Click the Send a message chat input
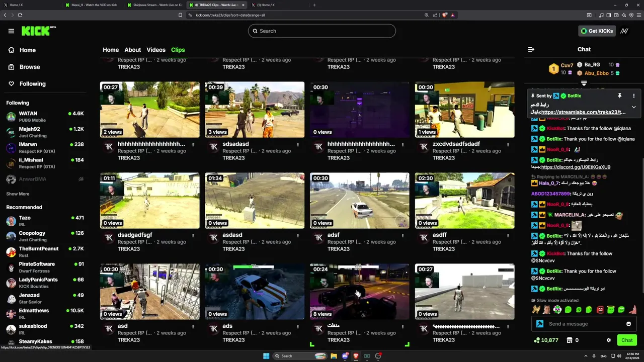Screen dimensions: 644x362 click(x=584, y=324)
